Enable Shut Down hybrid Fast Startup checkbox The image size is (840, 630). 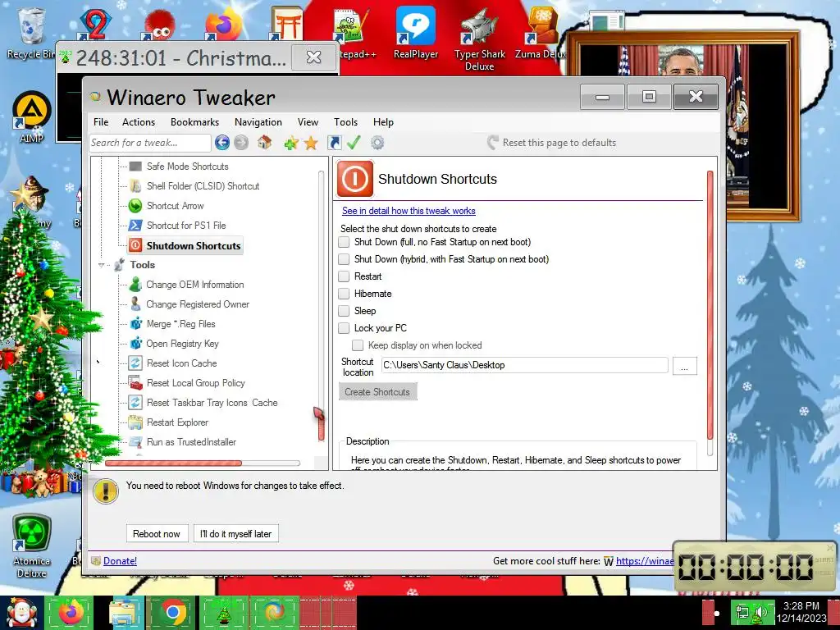pos(344,259)
